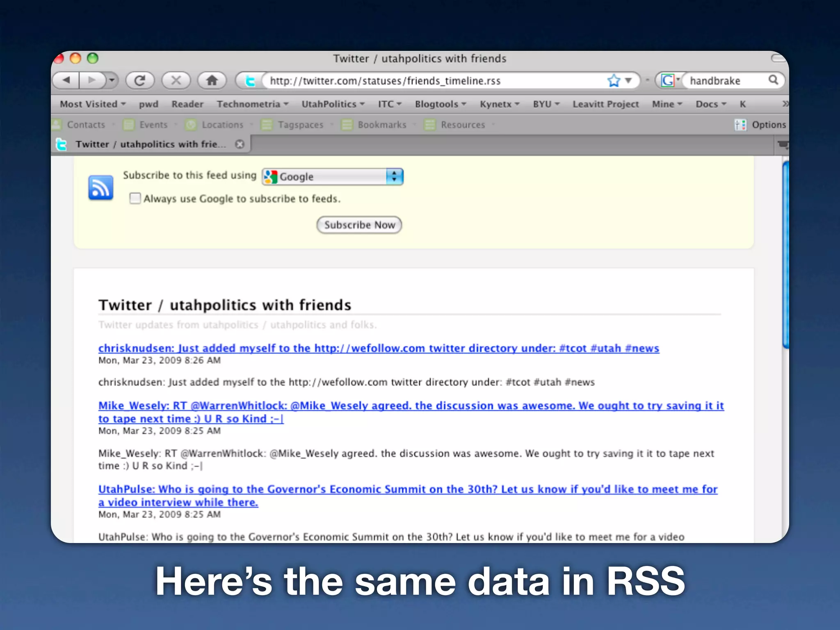
Task: Bookmark this page with the star icon
Action: tap(614, 80)
